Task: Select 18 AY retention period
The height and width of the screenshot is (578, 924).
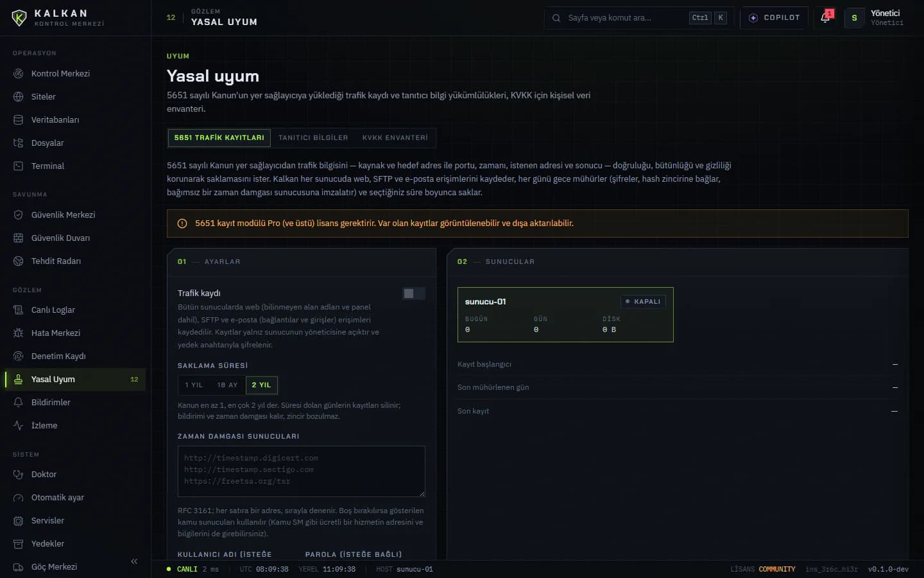Action: [x=227, y=385]
